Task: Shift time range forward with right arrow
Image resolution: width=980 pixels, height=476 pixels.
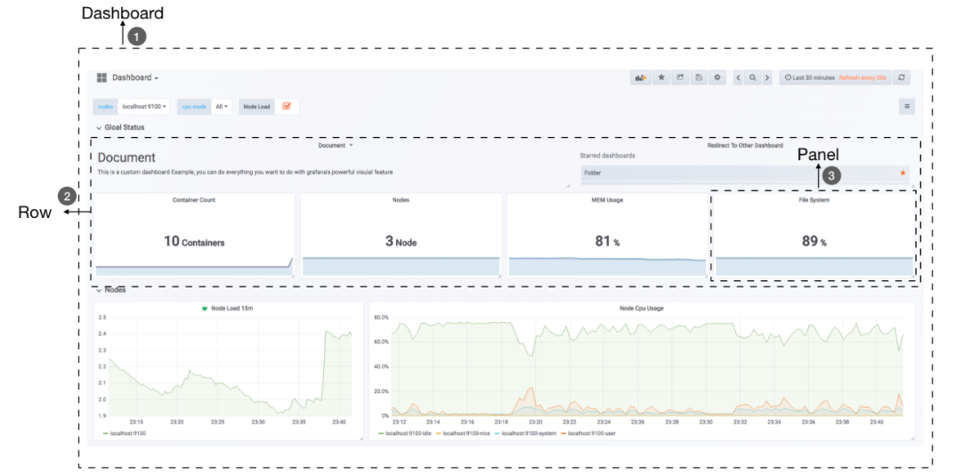Action: [x=767, y=78]
